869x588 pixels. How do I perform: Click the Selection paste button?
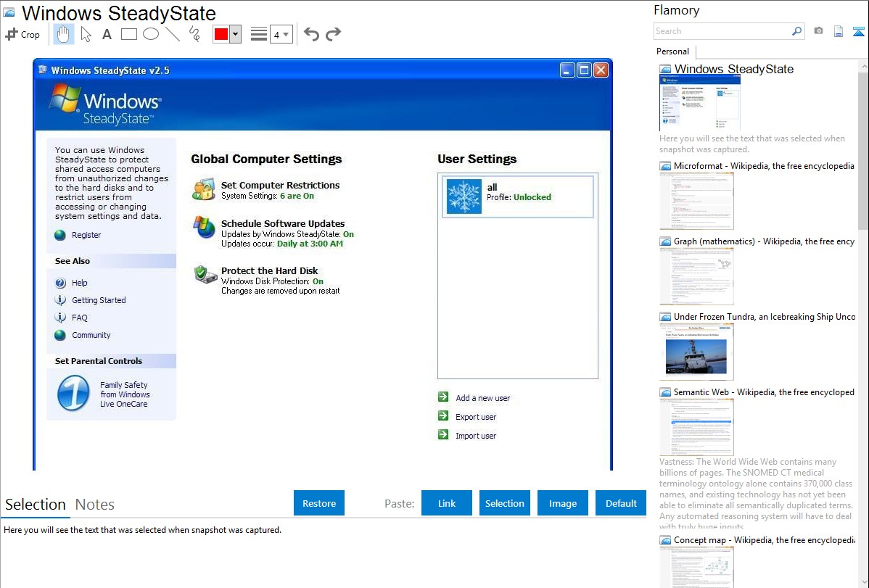point(505,503)
